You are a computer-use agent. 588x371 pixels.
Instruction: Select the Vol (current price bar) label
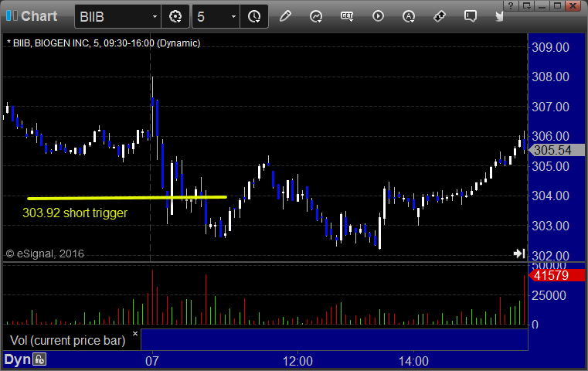click(67, 340)
